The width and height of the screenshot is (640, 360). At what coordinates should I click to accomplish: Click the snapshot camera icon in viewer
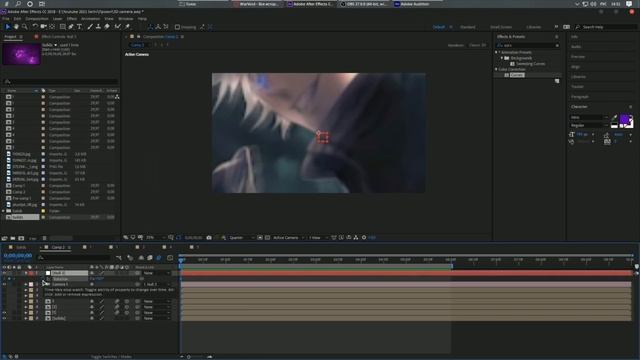[x=209, y=238]
